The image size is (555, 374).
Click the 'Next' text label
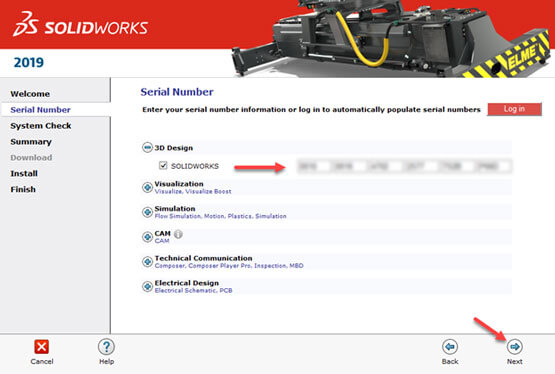(514, 362)
